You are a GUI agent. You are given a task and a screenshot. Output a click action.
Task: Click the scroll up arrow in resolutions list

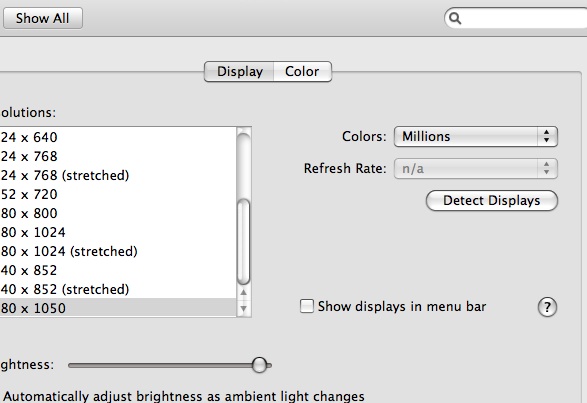click(244, 293)
